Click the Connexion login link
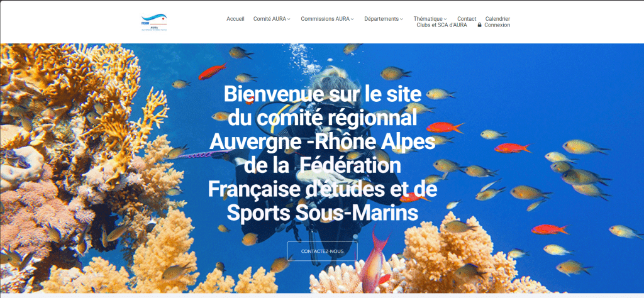644x298 pixels. coord(497,25)
